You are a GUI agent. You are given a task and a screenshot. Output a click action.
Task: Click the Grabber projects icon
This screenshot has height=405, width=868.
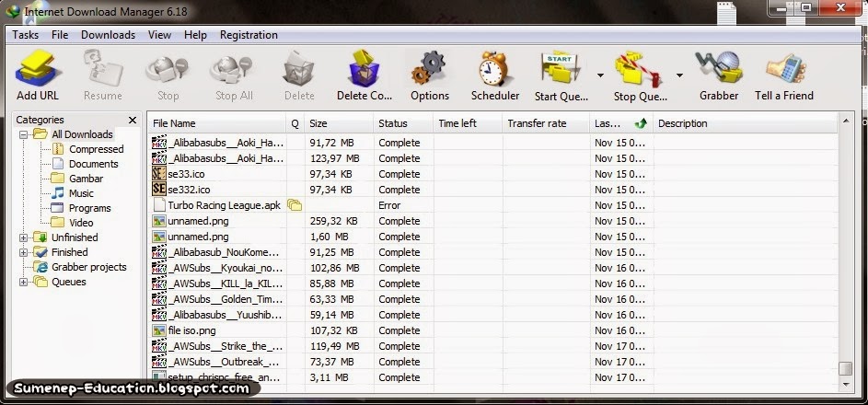(x=41, y=267)
